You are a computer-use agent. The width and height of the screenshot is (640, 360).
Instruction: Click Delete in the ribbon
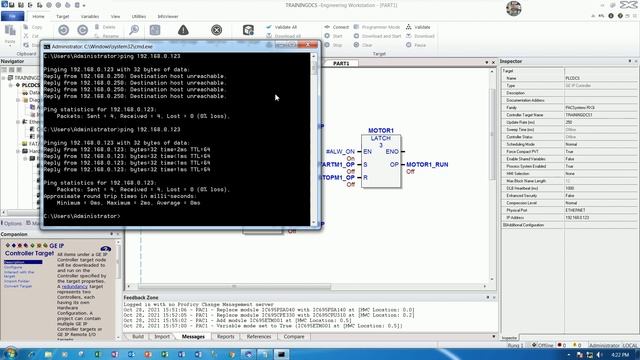pyautogui.click(x=105, y=27)
